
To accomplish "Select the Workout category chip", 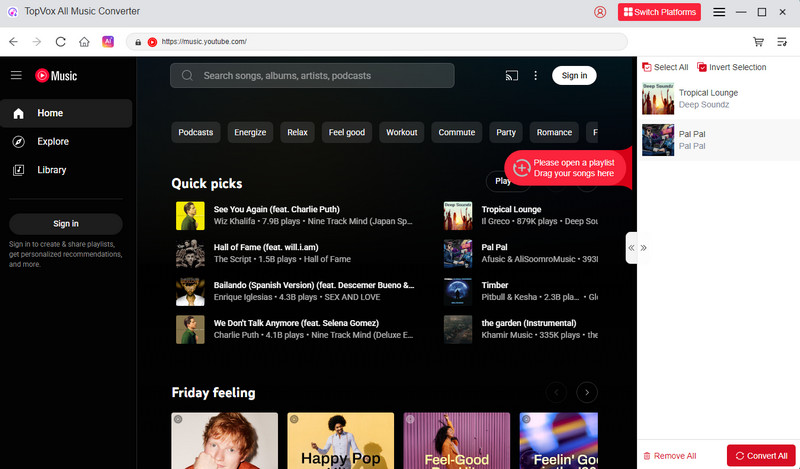I will [401, 132].
